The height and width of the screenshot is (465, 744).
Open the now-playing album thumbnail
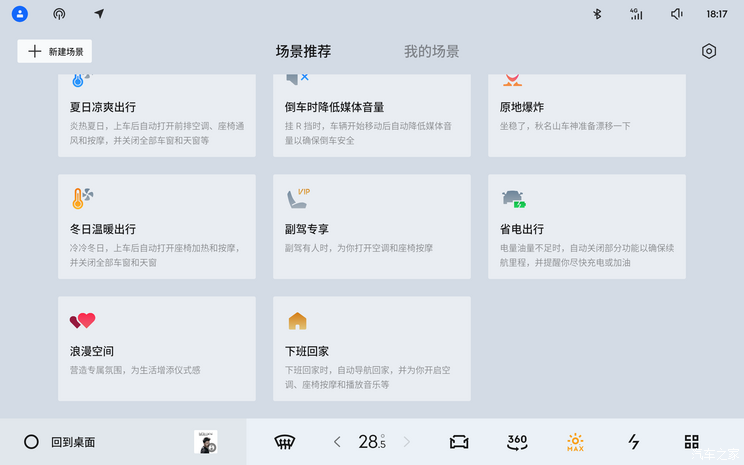pos(206,442)
